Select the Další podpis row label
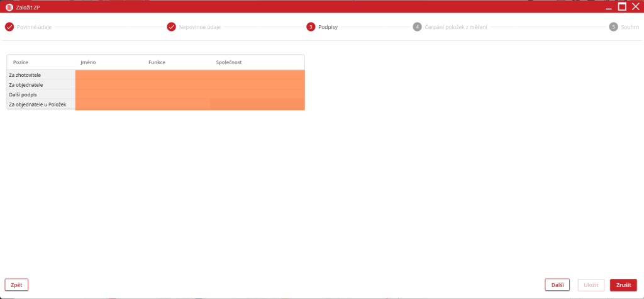The width and height of the screenshot is (644, 299). pyautogui.click(x=41, y=94)
